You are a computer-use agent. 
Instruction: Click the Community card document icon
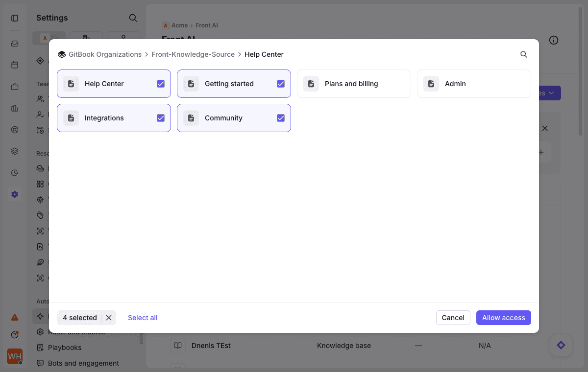coord(191,118)
